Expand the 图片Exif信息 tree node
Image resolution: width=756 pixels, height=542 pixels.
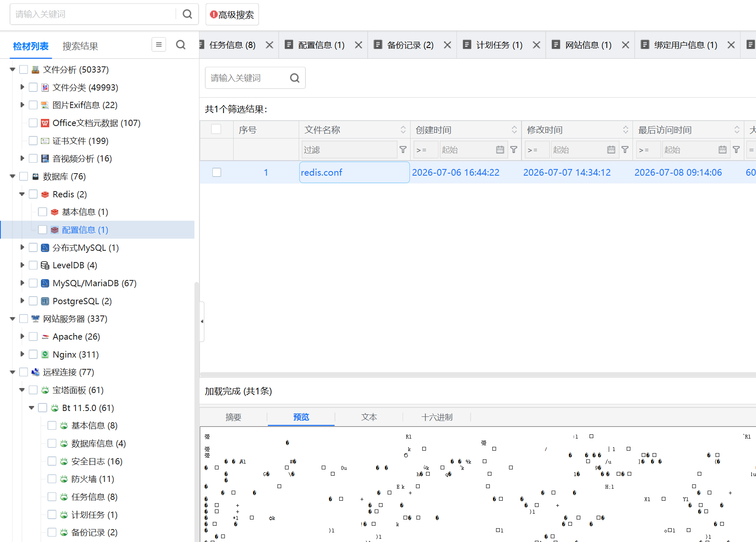22,105
